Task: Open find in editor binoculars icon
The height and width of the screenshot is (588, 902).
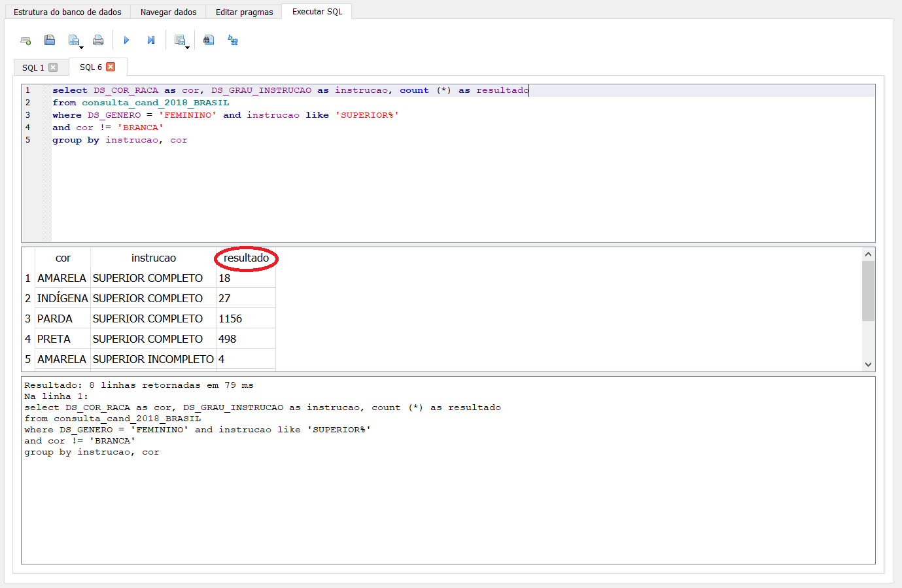Action: click(x=209, y=41)
